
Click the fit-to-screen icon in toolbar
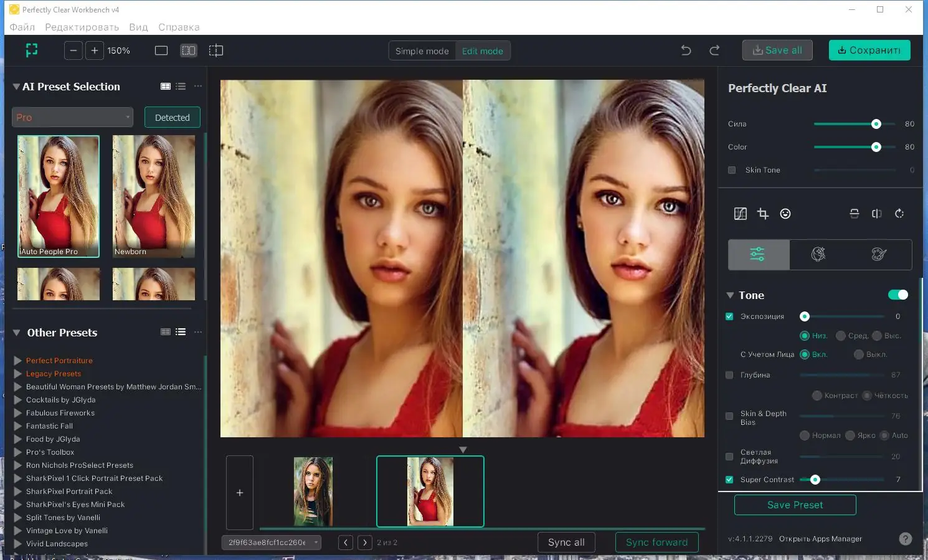click(32, 50)
